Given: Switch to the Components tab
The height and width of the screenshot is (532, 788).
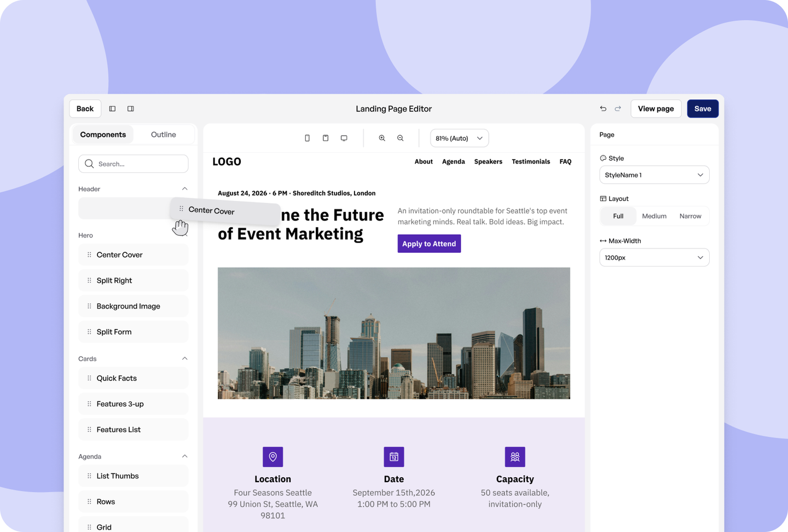Looking at the screenshot, I should pyautogui.click(x=103, y=135).
